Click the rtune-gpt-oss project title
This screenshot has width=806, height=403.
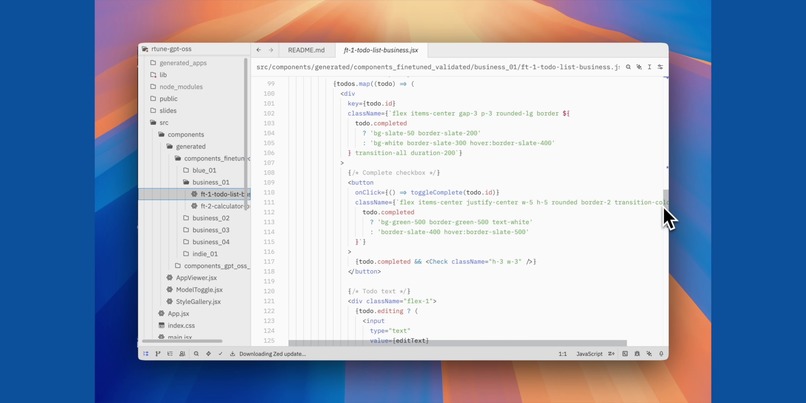pos(171,49)
